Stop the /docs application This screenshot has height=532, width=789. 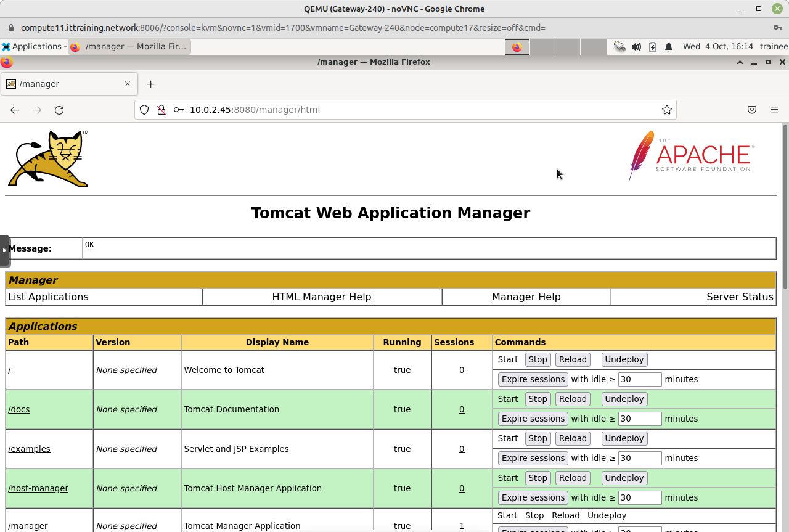[538, 399]
